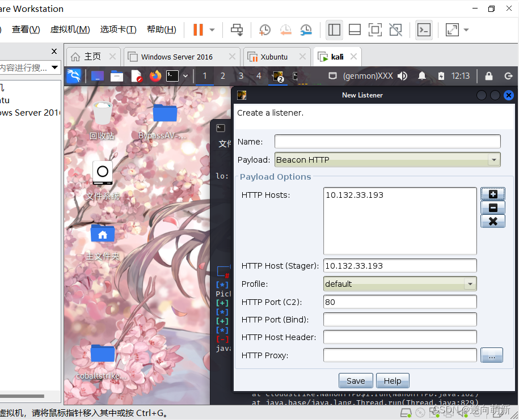Open the Payload Beacon HTTP dropdown
The image size is (519, 420).
(387, 160)
